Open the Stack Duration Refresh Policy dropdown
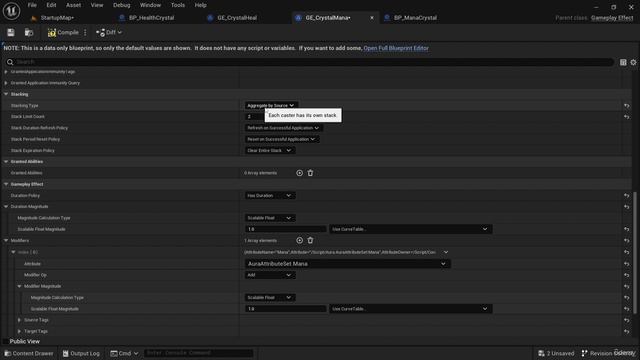This screenshot has height=360, width=640. [x=283, y=128]
